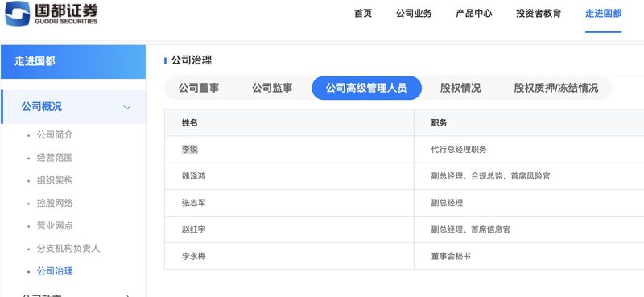644x297 pixels.
Task: Open the 首页 navigation item
Action: point(363,13)
